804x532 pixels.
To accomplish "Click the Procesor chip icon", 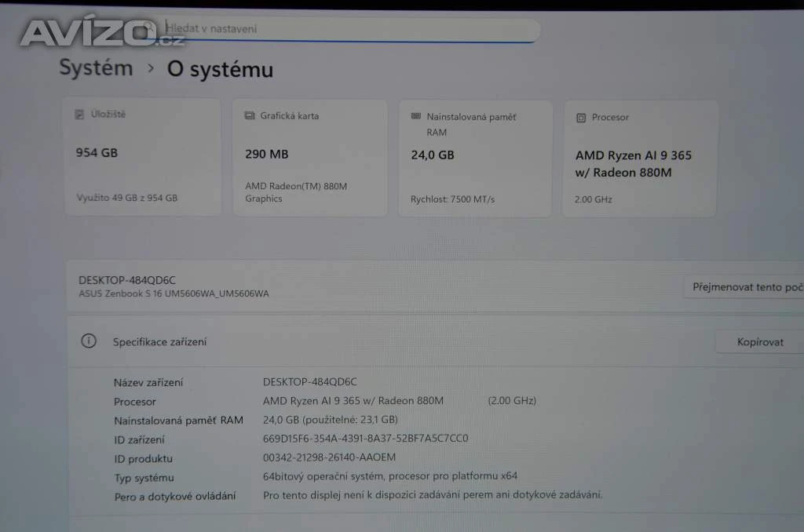I will tap(581, 118).
